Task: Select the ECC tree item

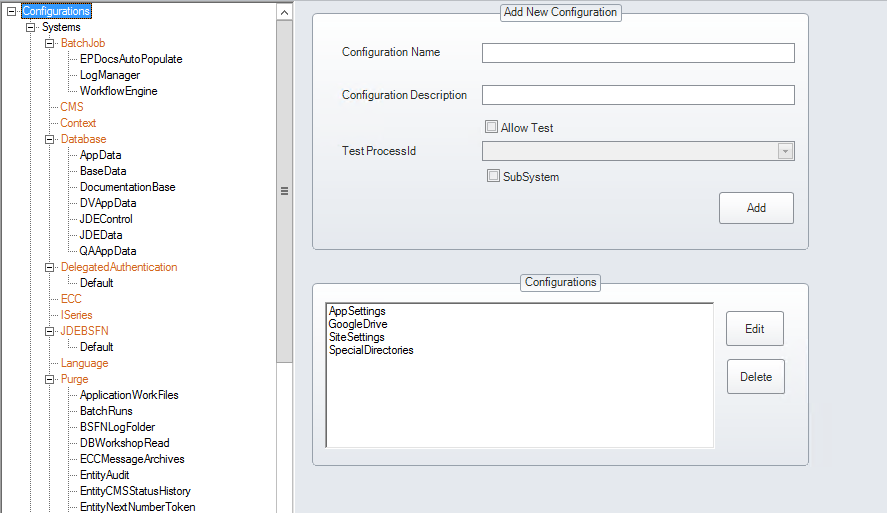Action: [x=71, y=299]
